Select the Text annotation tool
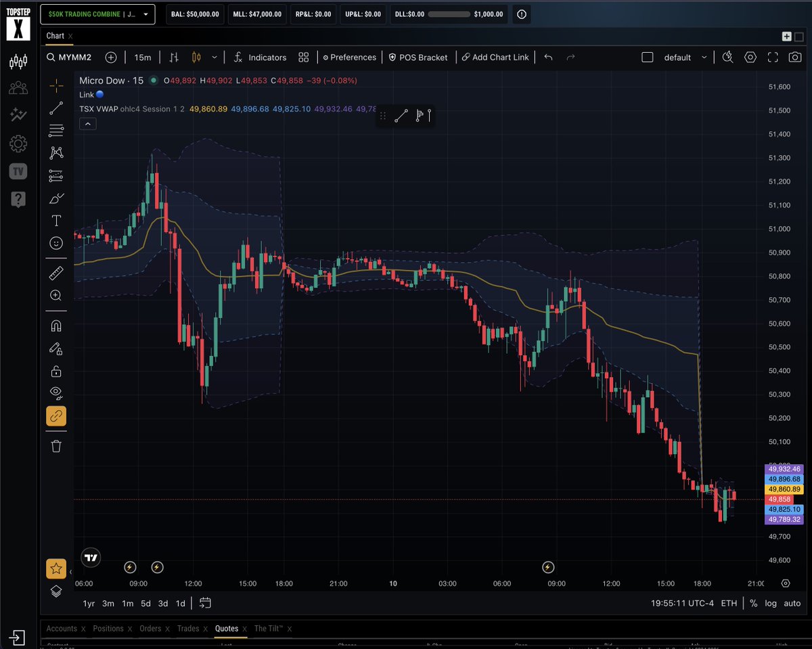The height and width of the screenshot is (649, 812). point(56,221)
